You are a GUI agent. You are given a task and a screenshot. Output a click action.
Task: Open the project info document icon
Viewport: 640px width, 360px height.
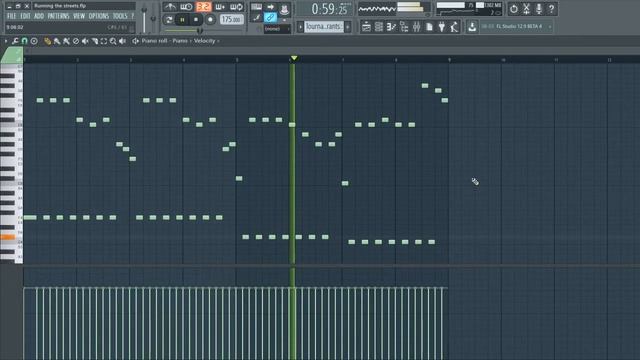click(429, 27)
